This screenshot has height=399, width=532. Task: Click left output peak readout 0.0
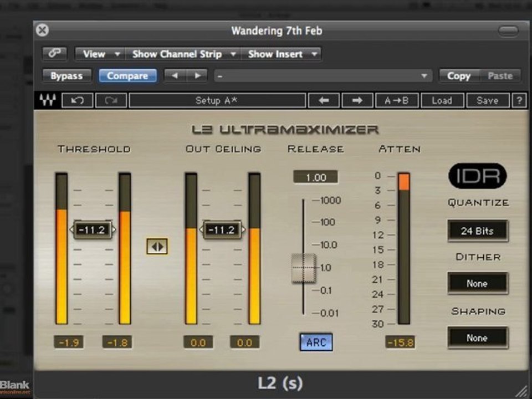pyautogui.click(x=198, y=342)
